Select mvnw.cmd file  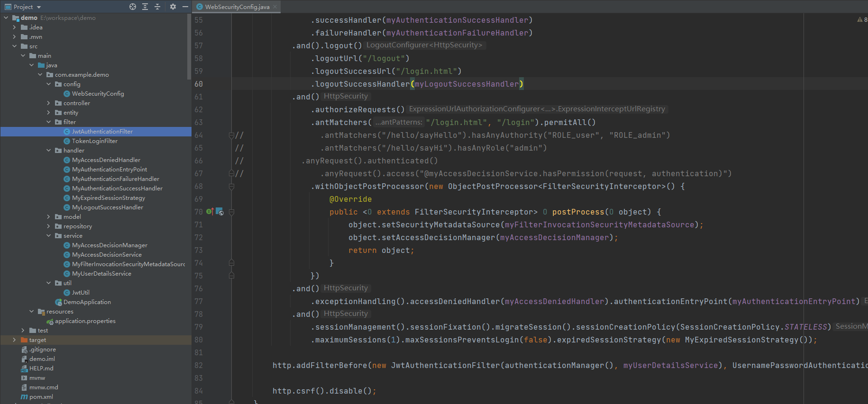point(43,387)
